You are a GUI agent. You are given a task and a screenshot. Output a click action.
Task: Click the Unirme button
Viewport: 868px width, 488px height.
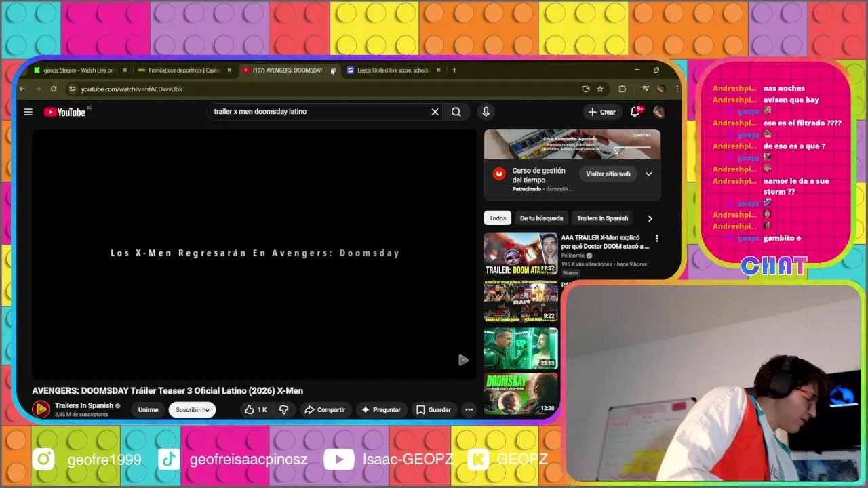tap(148, 409)
